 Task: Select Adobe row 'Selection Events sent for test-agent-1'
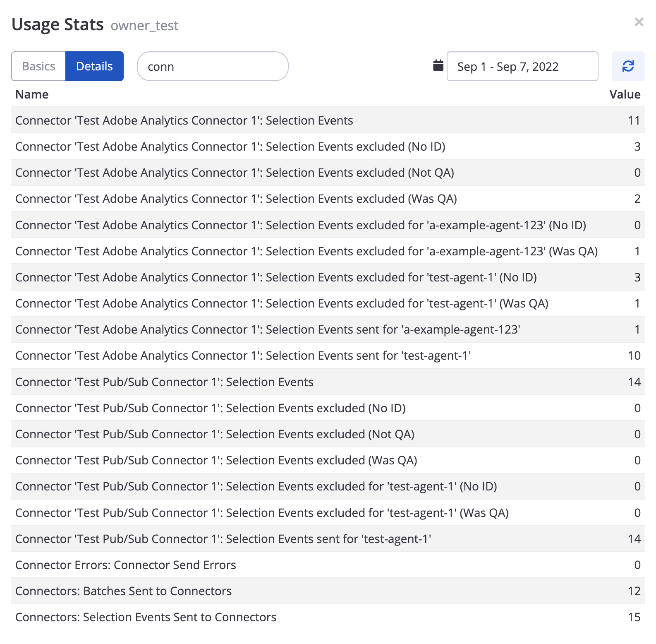(328, 356)
